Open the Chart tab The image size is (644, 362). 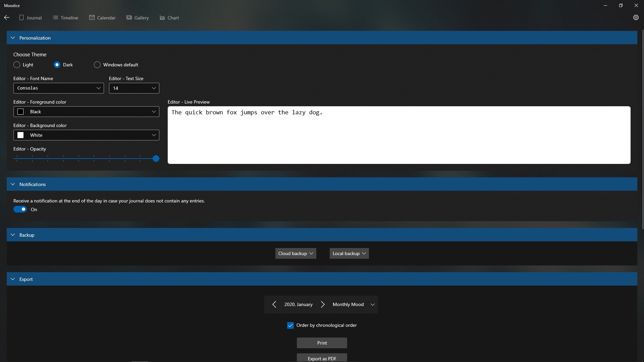[169, 18]
